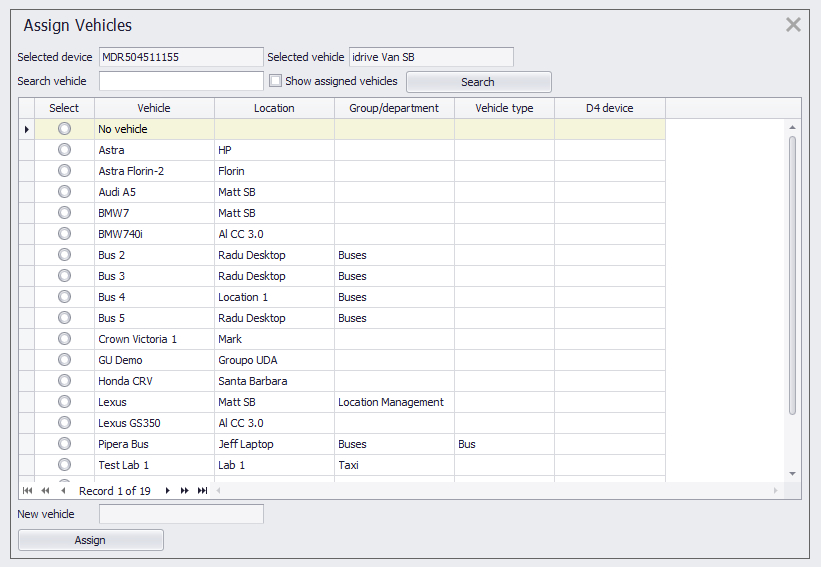Screen dimensions: 821x567
Task: Go to first record in navigator
Action: [x=27, y=491]
